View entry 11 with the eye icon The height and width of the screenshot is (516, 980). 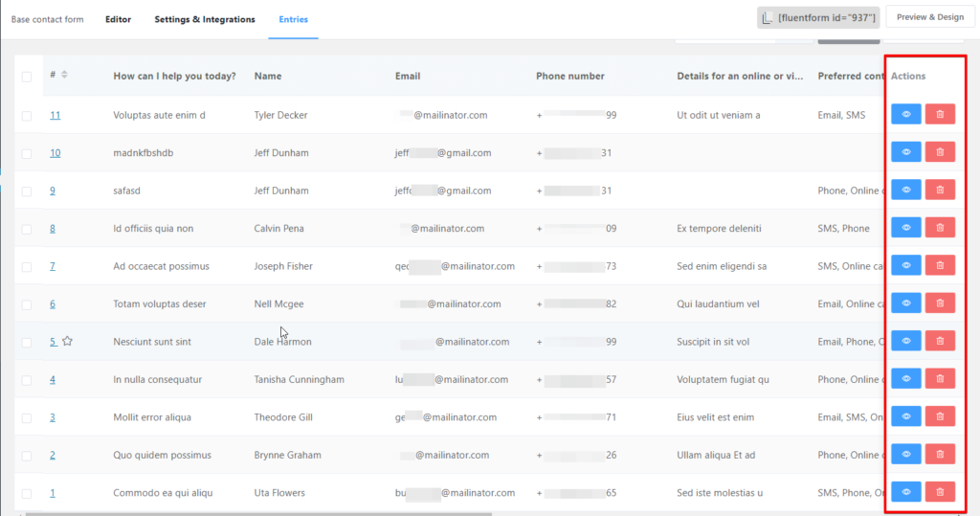click(x=905, y=115)
